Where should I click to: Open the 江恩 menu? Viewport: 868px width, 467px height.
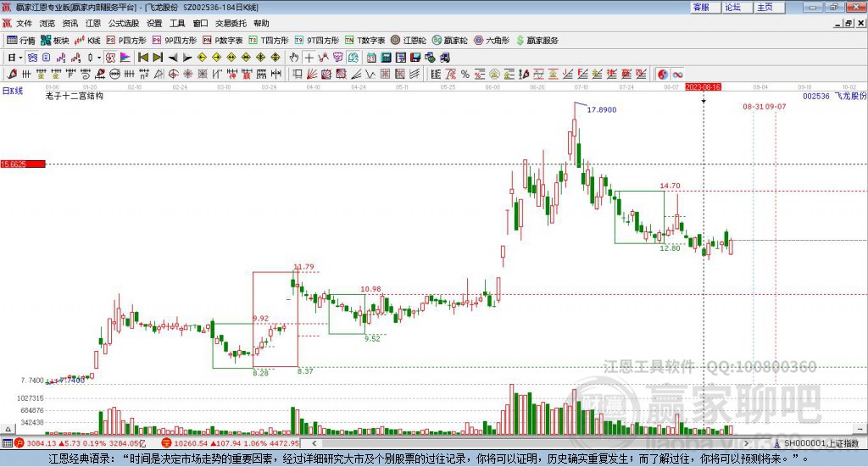point(93,23)
